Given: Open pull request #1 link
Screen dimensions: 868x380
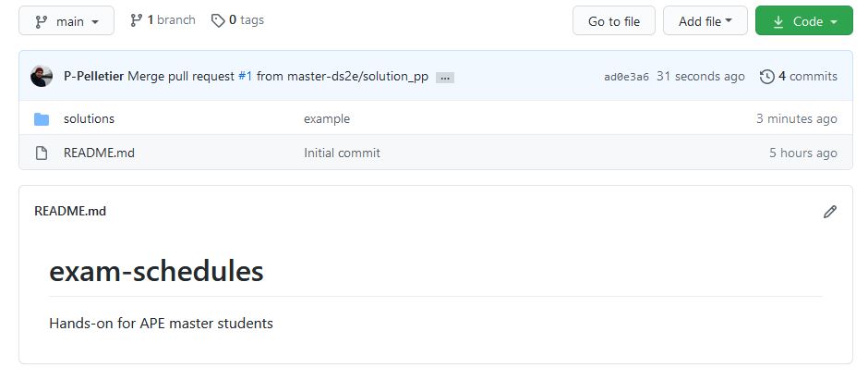Looking at the screenshot, I should click(245, 77).
